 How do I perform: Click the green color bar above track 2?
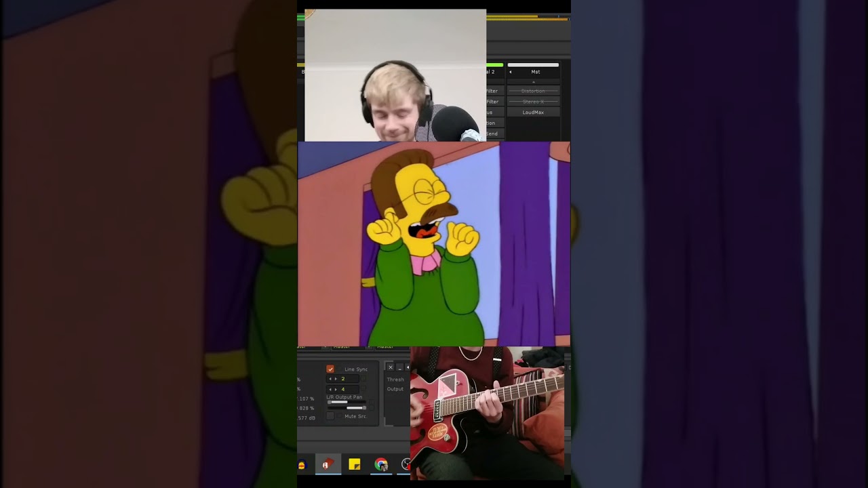494,65
